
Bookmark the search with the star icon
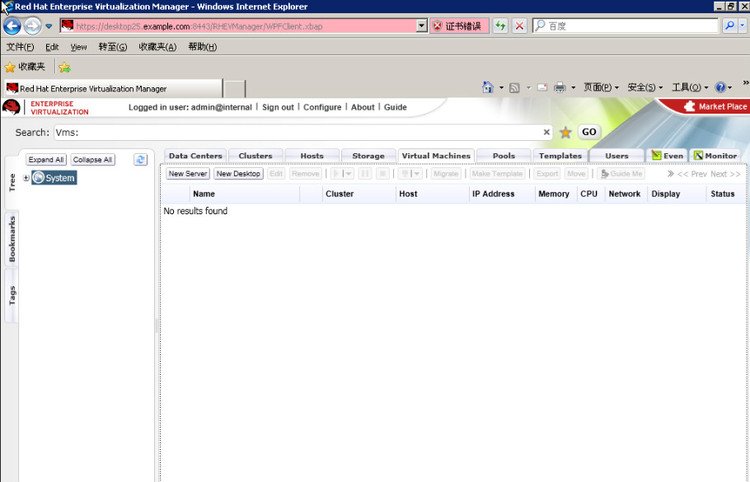565,132
